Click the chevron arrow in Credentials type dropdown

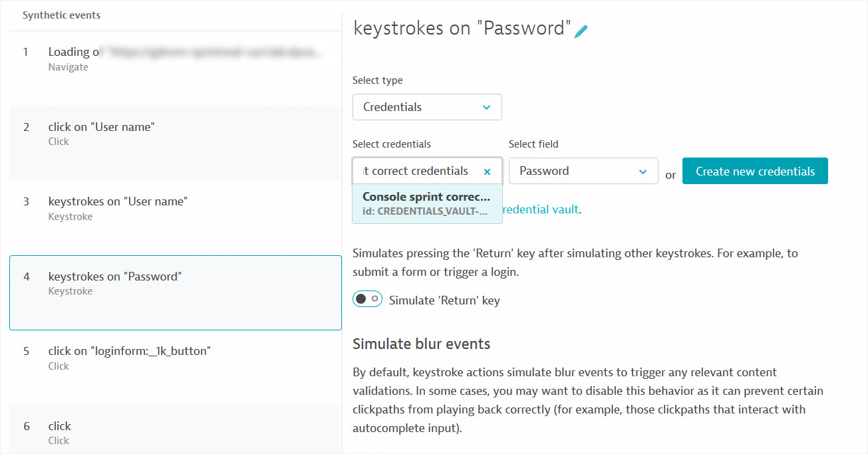pyautogui.click(x=486, y=107)
